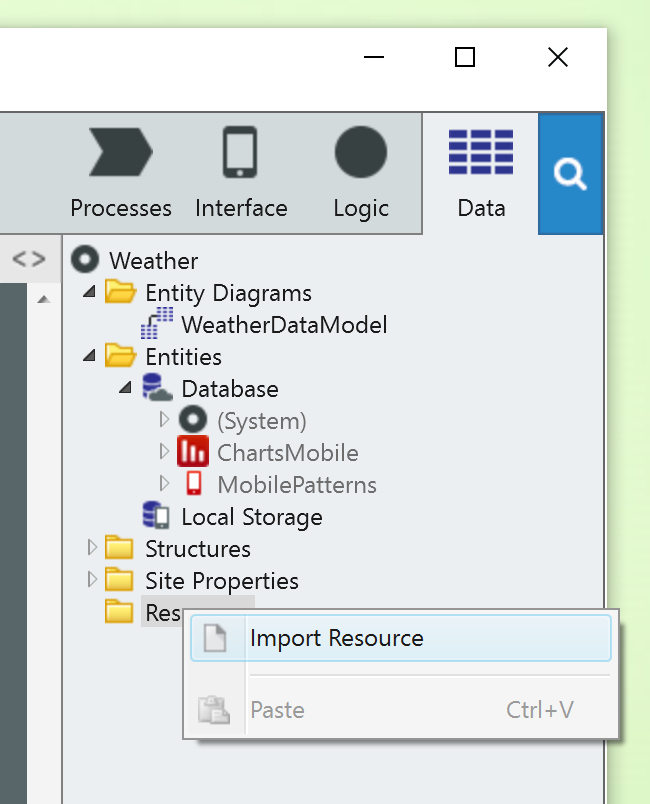Click Paste in the context menu
This screenshot has width=650, height=804.
pyautogui.click(x=277, y=710)
